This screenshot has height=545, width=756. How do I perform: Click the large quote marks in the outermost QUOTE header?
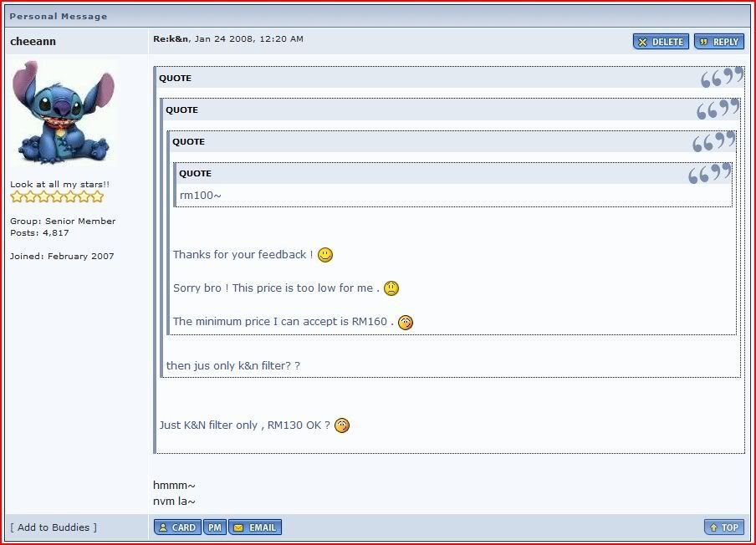pyautogui.click(x=720, y=76)
